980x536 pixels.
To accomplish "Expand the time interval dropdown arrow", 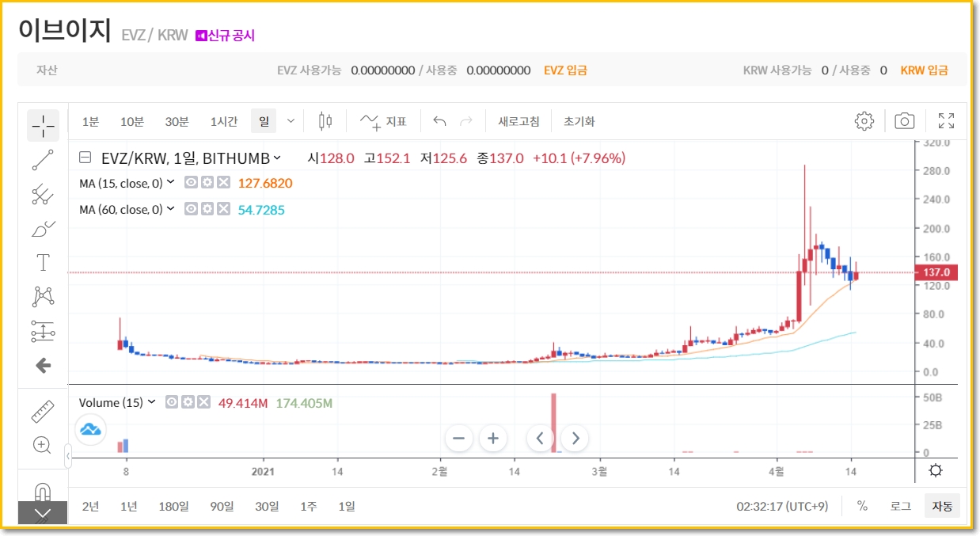I will coord(291,121).
